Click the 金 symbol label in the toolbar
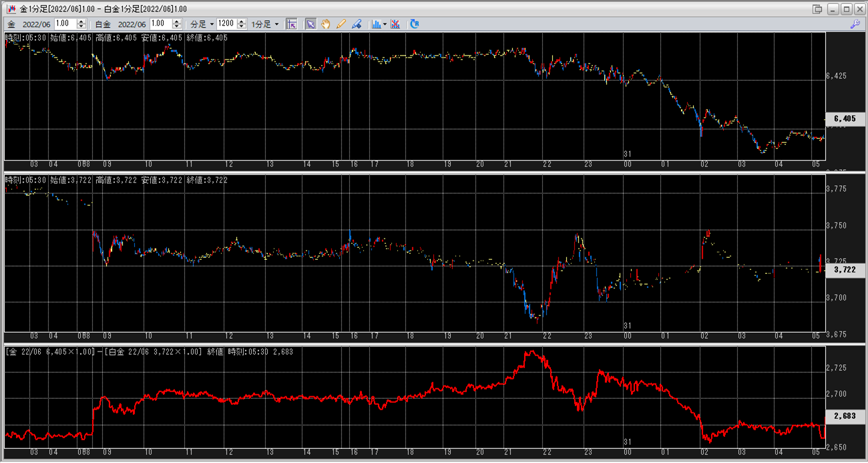The height and width of the screenshot is (463, 868). click(x=12, y=24)
